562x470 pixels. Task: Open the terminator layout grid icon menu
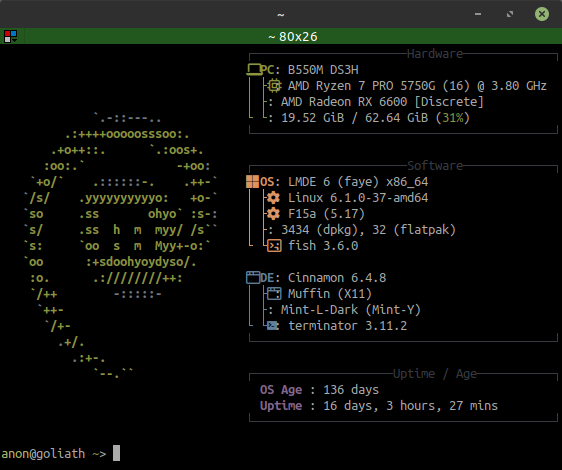(10, 36)
